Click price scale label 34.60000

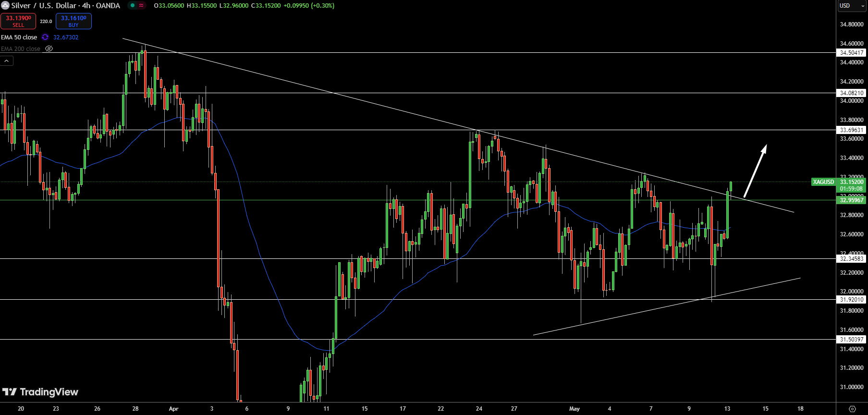point(852,43)
